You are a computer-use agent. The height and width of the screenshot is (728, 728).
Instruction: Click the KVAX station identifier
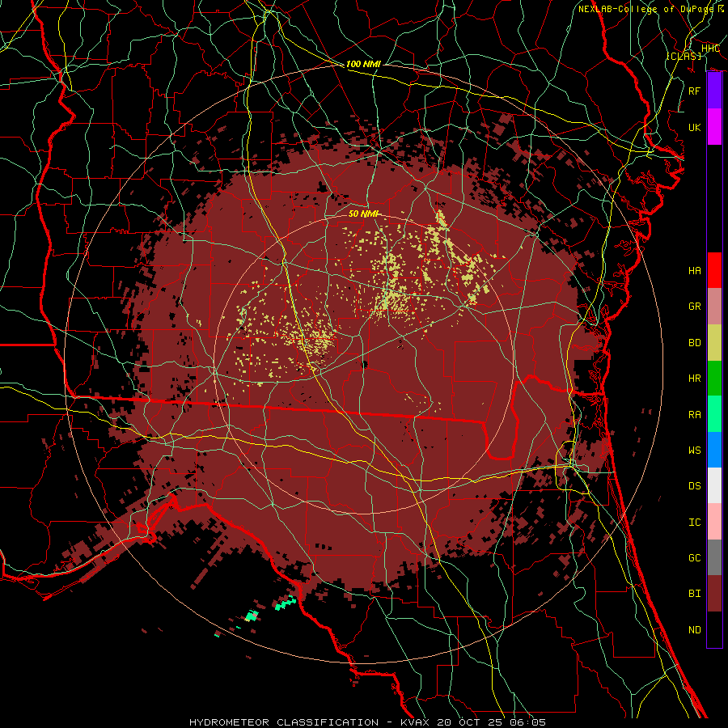(x=415, y=722)
